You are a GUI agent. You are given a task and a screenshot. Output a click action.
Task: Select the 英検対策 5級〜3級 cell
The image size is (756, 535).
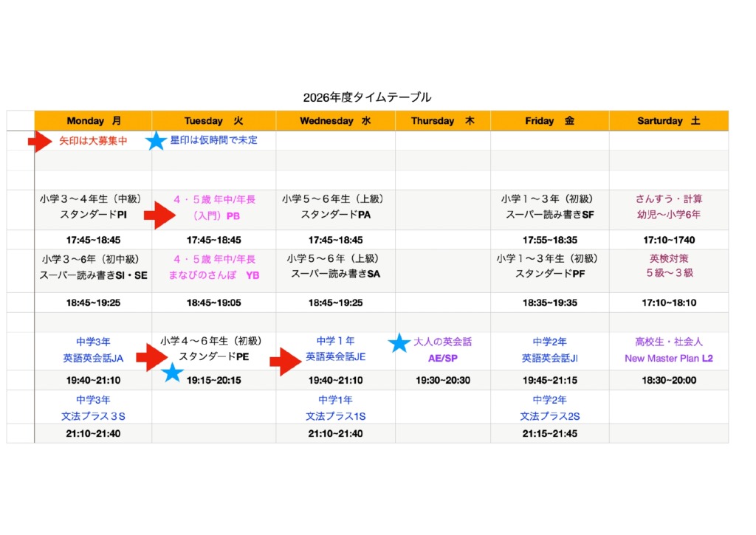[x=668, y=266]
